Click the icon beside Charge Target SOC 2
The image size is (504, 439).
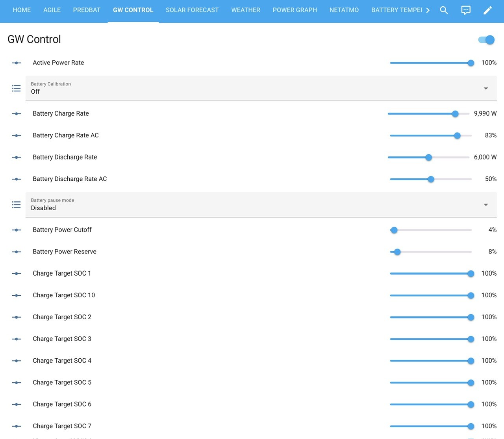coord(16,317)
